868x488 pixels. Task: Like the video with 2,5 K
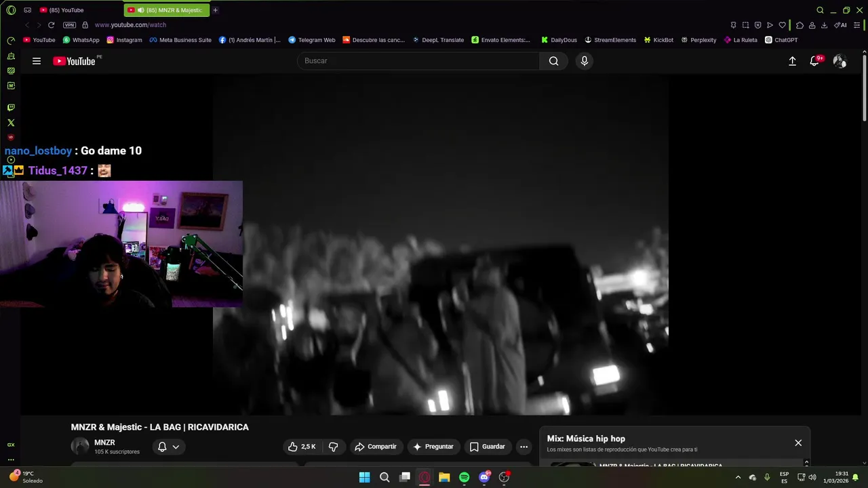pyautogui.click(x=302, y=447)
